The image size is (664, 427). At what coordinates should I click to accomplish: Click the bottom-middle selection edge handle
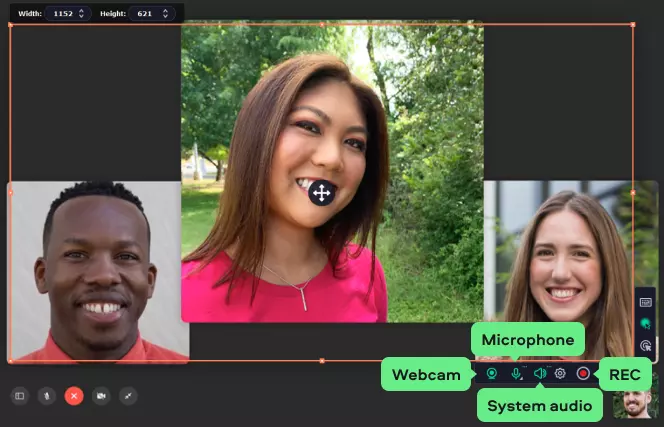coord(322,361)
